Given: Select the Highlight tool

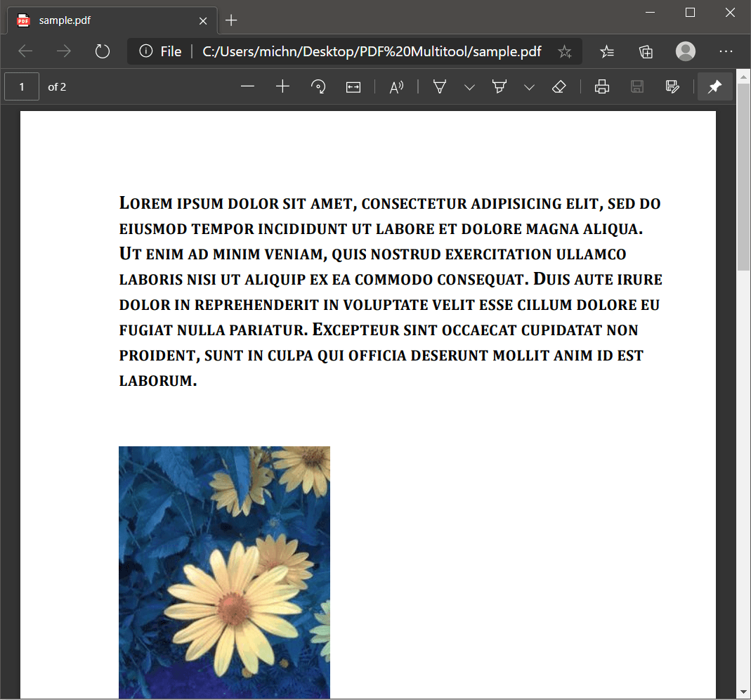Looking at the screenshot, I should pos(499,86).
